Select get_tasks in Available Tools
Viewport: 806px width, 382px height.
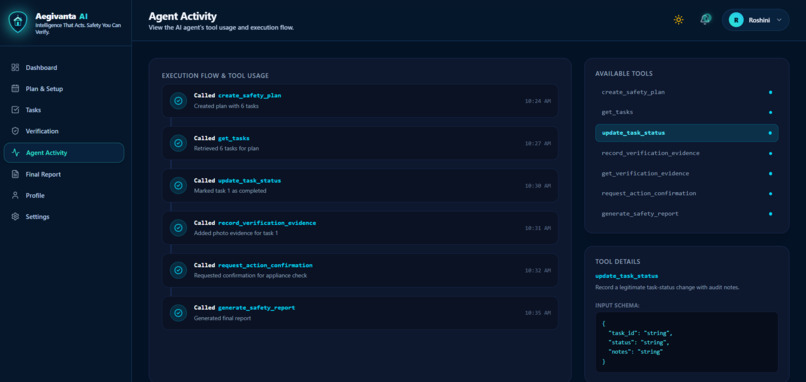click(687, 112)
